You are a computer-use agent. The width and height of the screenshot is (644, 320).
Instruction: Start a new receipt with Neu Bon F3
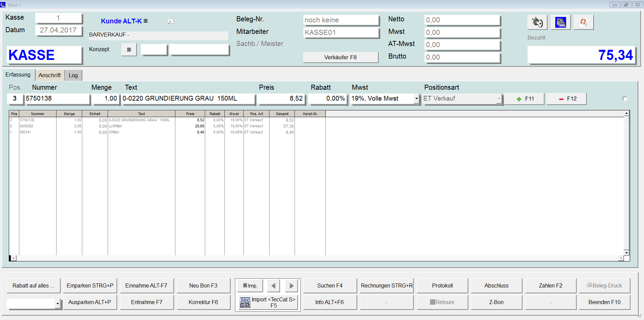point(203,286)
